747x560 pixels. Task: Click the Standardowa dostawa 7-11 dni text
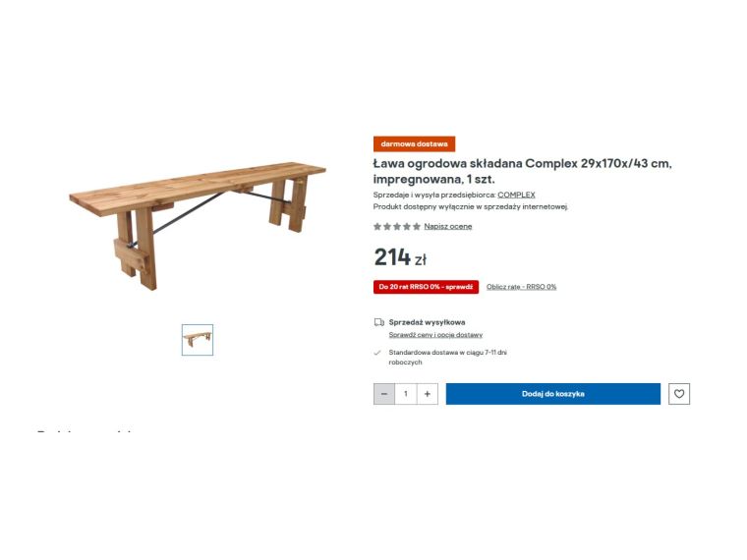point(448,358)
